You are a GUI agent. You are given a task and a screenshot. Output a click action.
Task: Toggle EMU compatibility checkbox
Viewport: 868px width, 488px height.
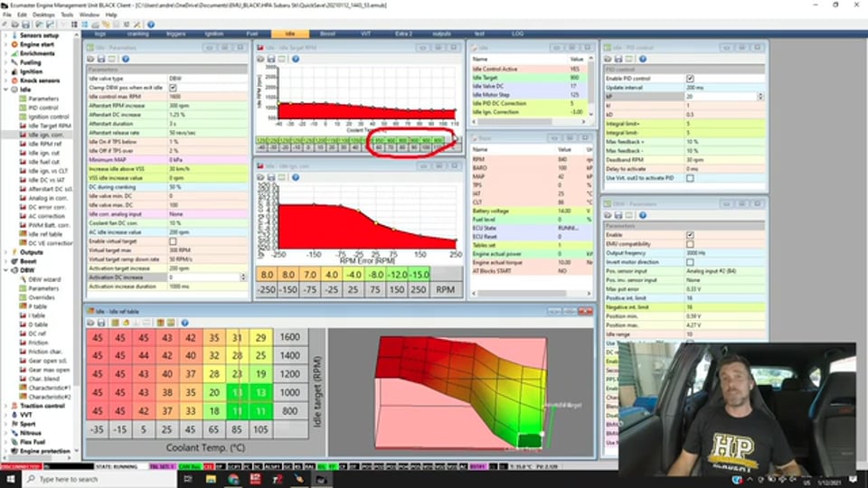click(x=690, y=244)
